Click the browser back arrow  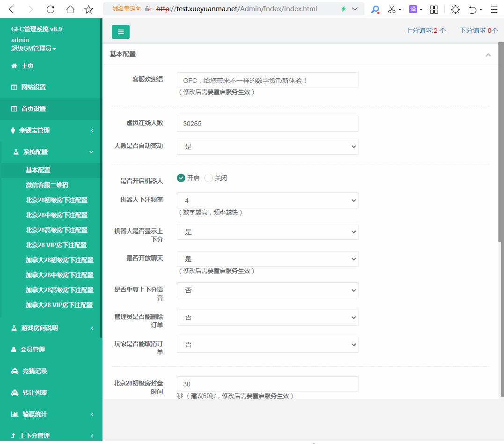[x=11, y=9]
